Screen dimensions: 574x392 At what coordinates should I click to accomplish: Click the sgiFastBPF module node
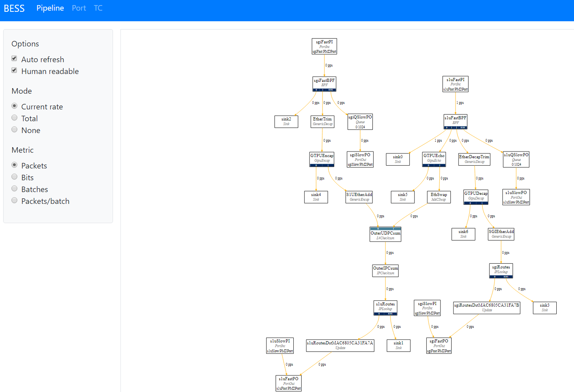pyautogui.click(x=324, y=84)
